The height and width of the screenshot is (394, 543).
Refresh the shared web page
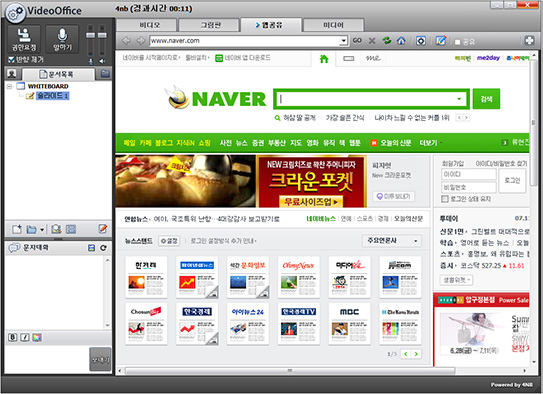386,41
